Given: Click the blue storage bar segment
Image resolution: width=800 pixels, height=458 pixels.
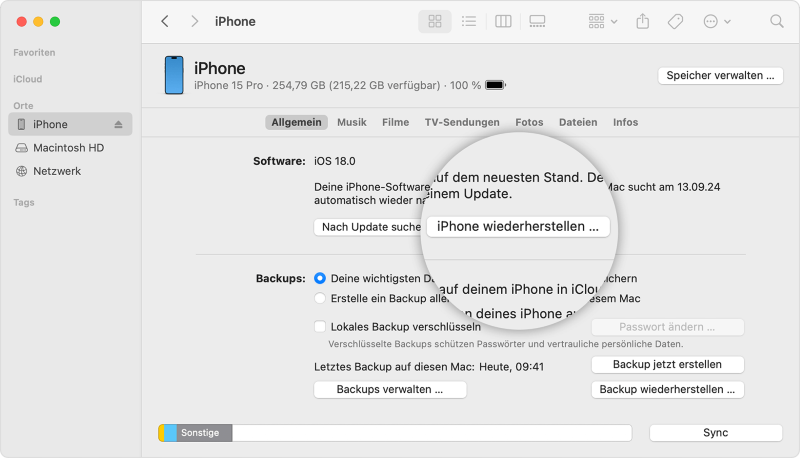Looking at the screenshot, I should pos(170,433).
